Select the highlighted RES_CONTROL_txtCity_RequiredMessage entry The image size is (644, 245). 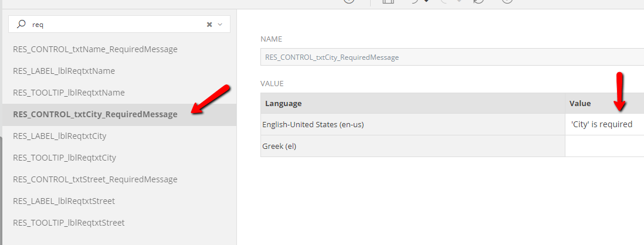(95, 114)
